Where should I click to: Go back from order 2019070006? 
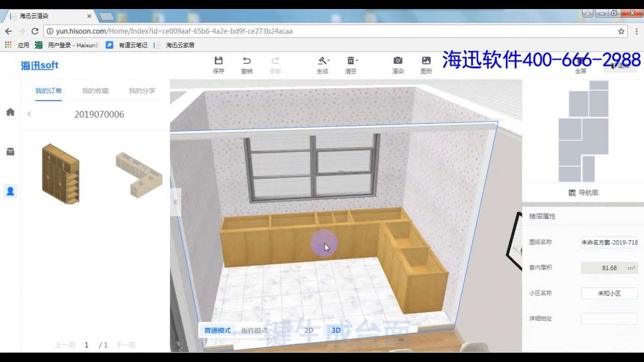point(29,114)
